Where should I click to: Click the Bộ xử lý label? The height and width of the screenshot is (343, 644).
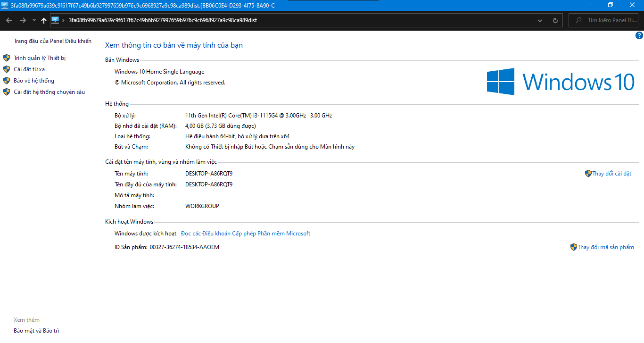coord(125,116)
